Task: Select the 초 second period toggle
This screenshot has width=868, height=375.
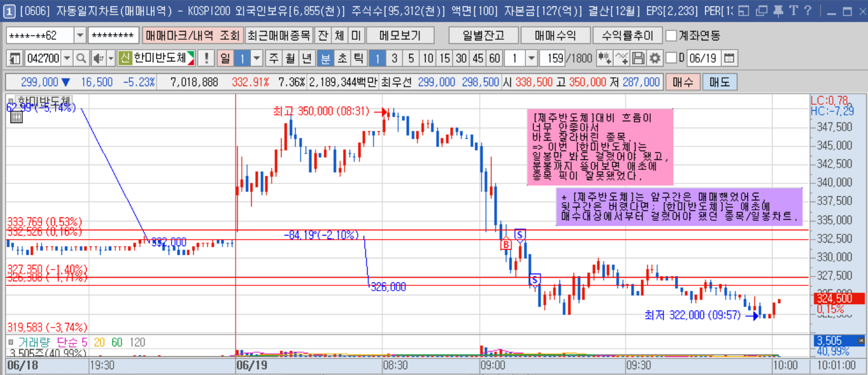Action: [x=342, y=58]
